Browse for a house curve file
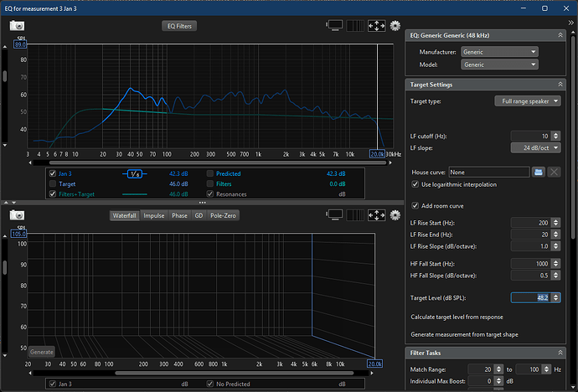Screen dimensions: 578x392 (539, 172)
